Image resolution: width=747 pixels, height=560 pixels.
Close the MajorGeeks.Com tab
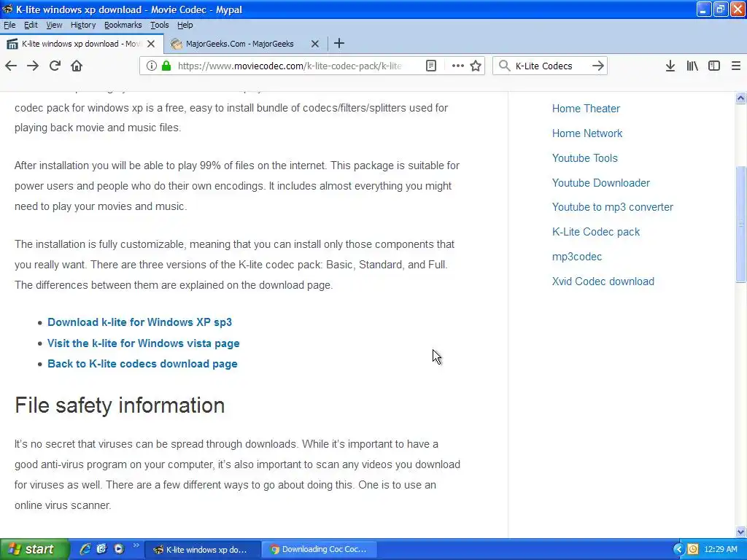(315, 44)
